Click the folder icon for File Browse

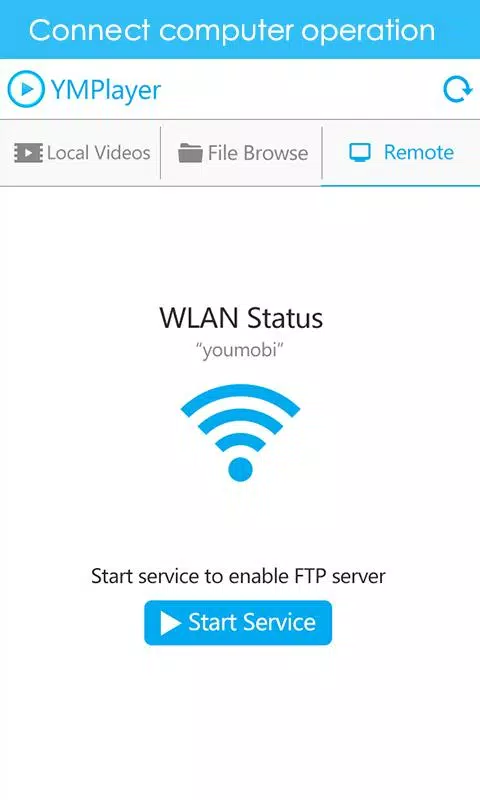(190, 153)
